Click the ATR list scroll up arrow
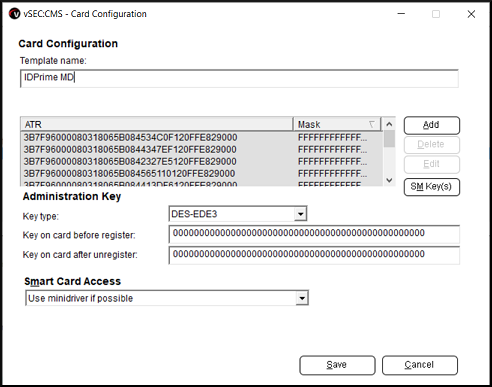Viewport: 492px width, 387px height. point(389,124)
